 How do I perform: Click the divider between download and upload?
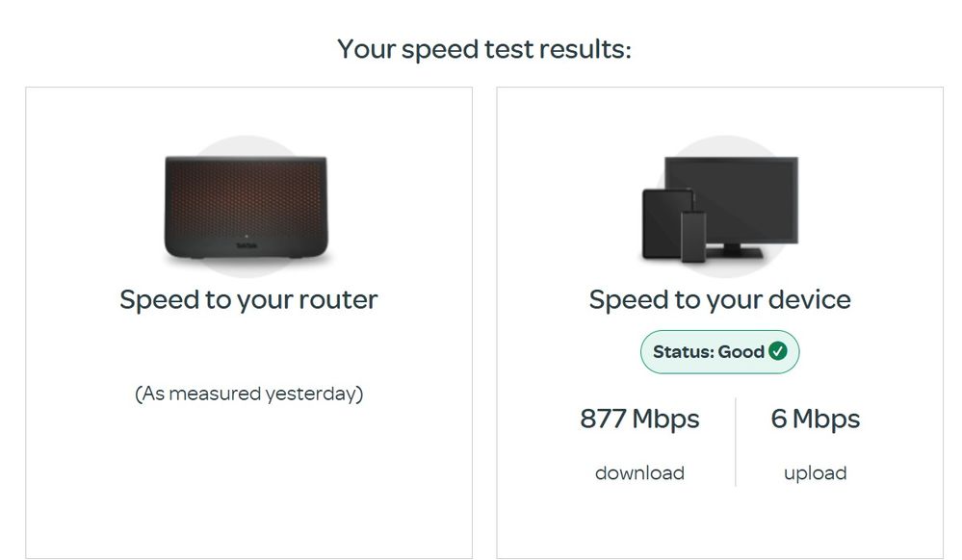737,443
